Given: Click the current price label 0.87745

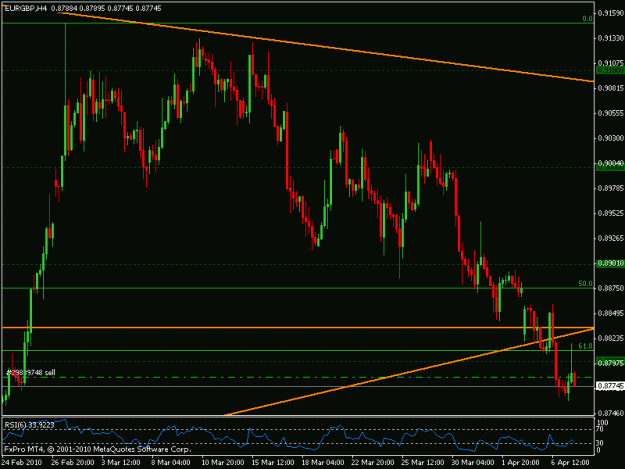Looking at the screenshot, I should click(x=610, y=386).
